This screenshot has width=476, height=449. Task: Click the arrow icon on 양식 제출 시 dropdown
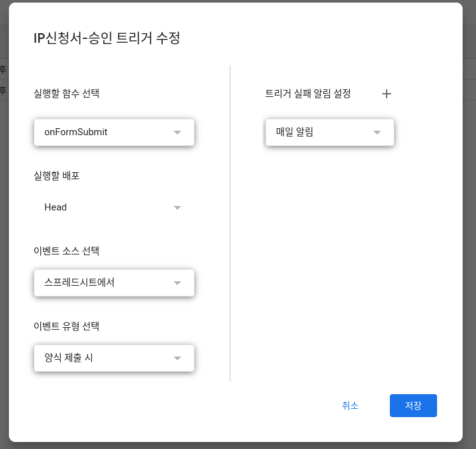(x=177, y=358)
